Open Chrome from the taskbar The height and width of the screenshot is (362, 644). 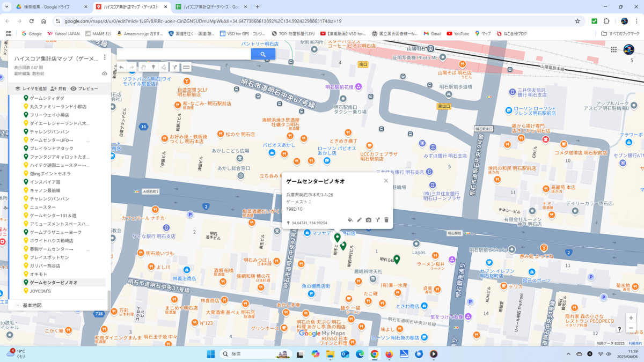click(x=375, y=354)
